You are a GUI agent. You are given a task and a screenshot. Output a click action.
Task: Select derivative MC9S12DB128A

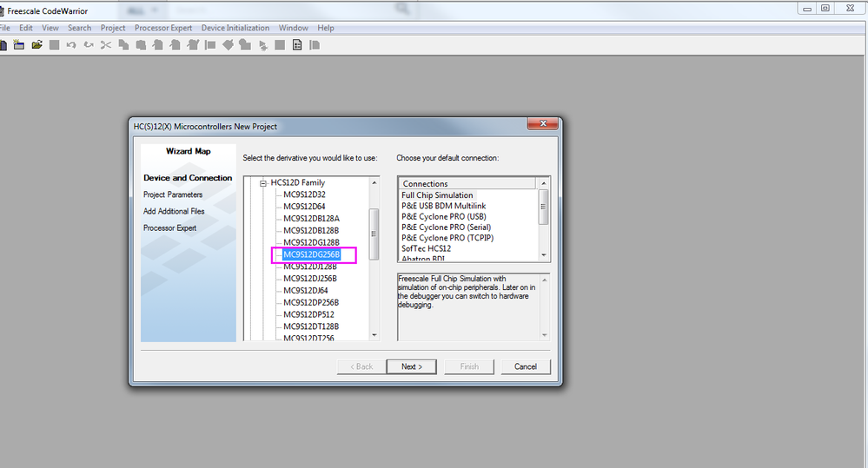point(312,219)
